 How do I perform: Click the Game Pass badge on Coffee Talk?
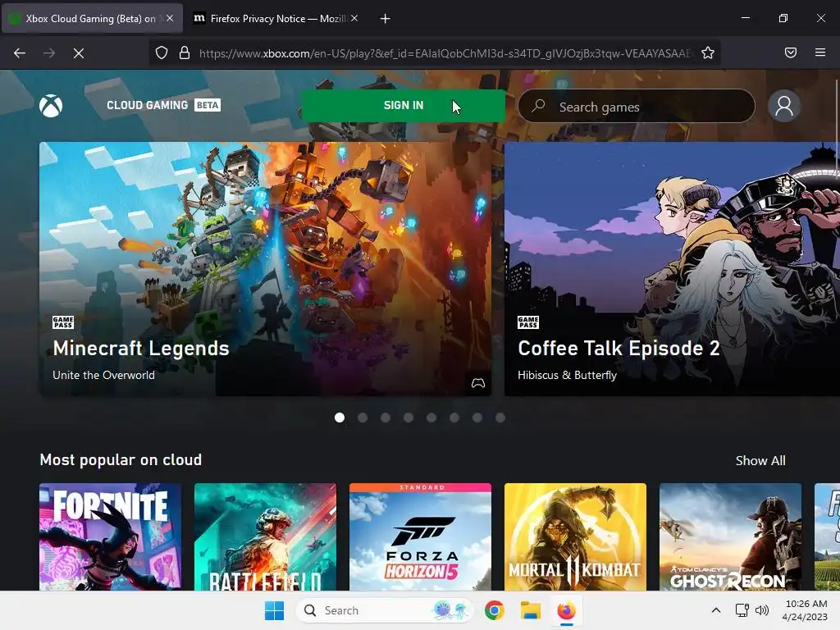[527, 322]
